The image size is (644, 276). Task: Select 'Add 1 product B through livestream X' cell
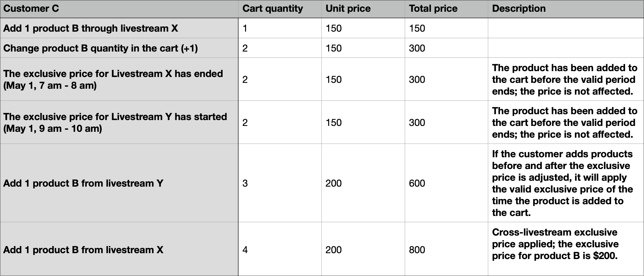click(x=119, y=28)
